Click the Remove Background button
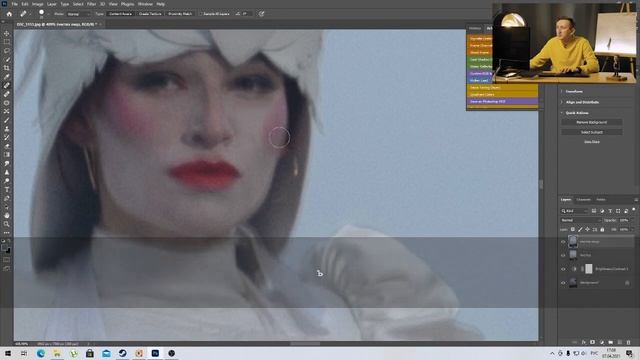 tap(591, 122)
